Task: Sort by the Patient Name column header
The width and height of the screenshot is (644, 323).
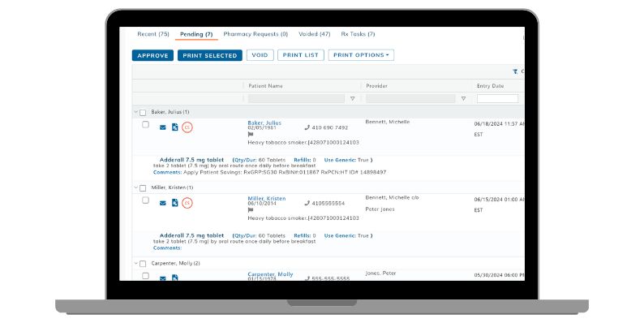Action: pyautogui.click(x=265, y=86)
